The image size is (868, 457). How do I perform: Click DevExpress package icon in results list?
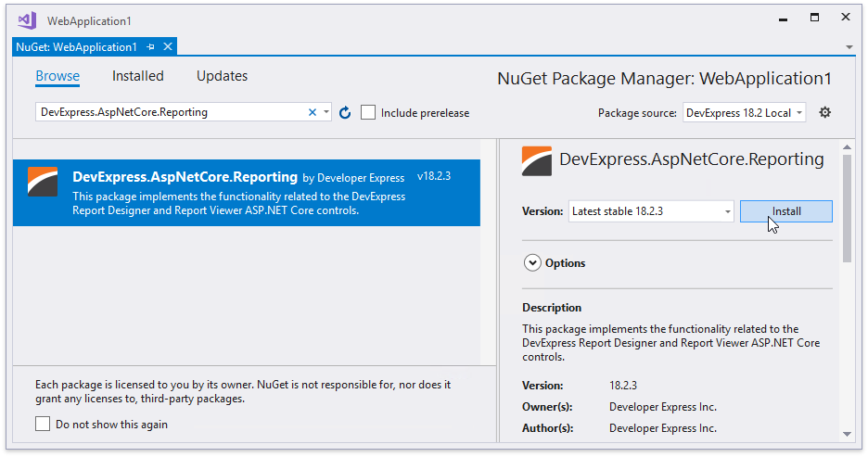44,183
